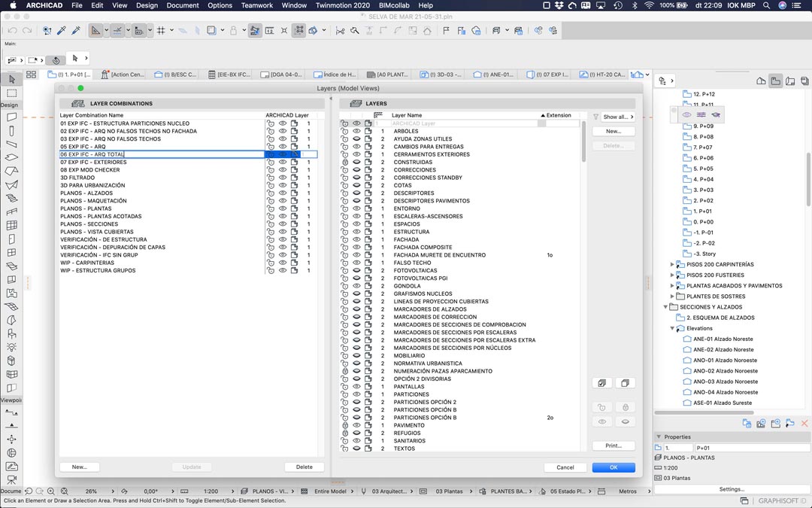Toggle visibility eye of COTAS layer
This screenshot has width=812, height=508.
pos(356,185)
